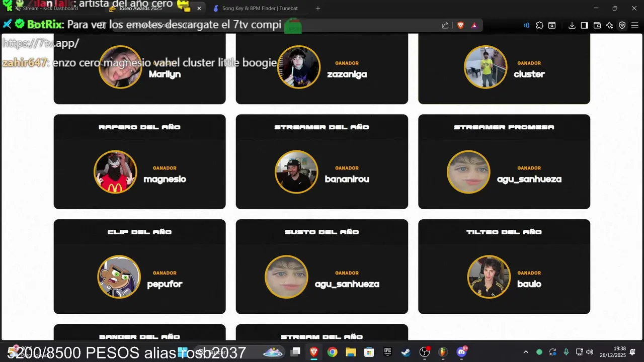Click the winner name zazaniga

(x=347, y=74)
